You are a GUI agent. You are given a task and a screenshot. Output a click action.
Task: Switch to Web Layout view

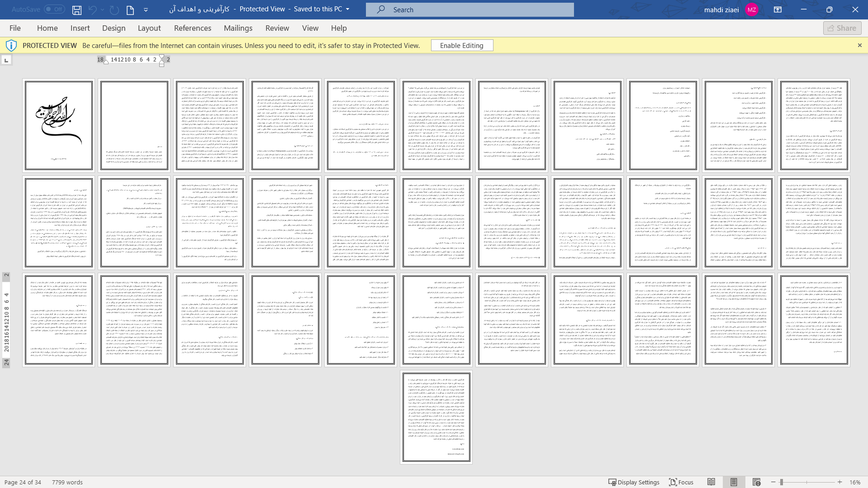pos(757,482)
